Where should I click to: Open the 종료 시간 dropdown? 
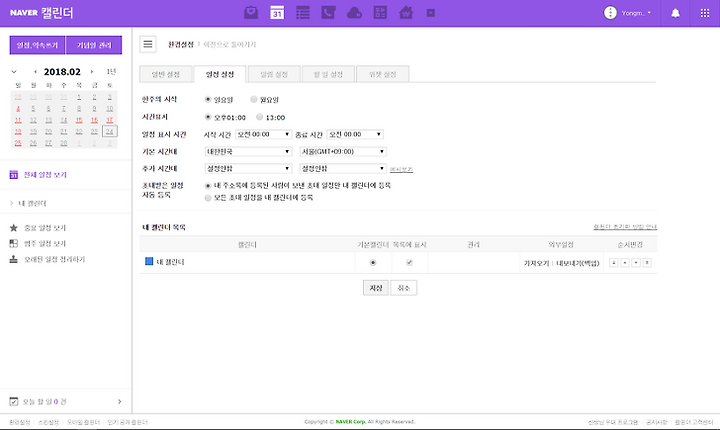click(355, 134)
